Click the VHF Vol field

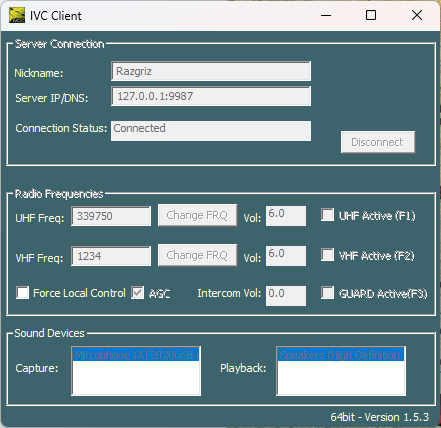286,256
